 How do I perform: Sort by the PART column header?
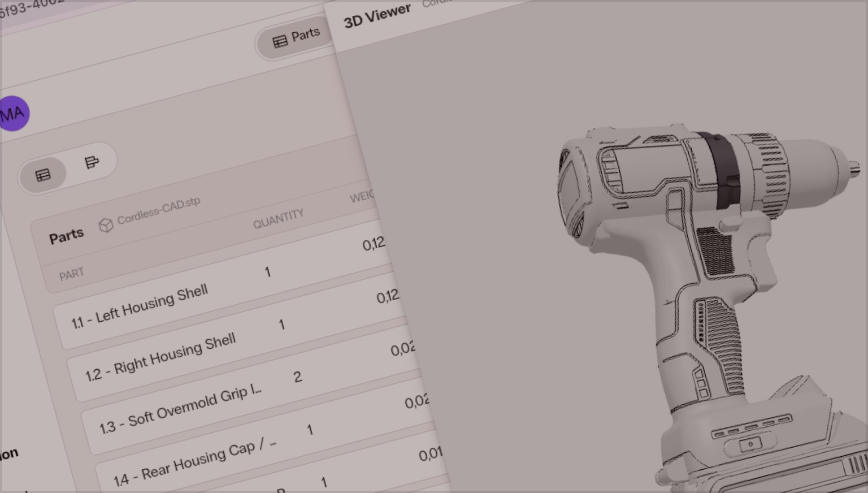pyautogui.click(x=71, y=275)
